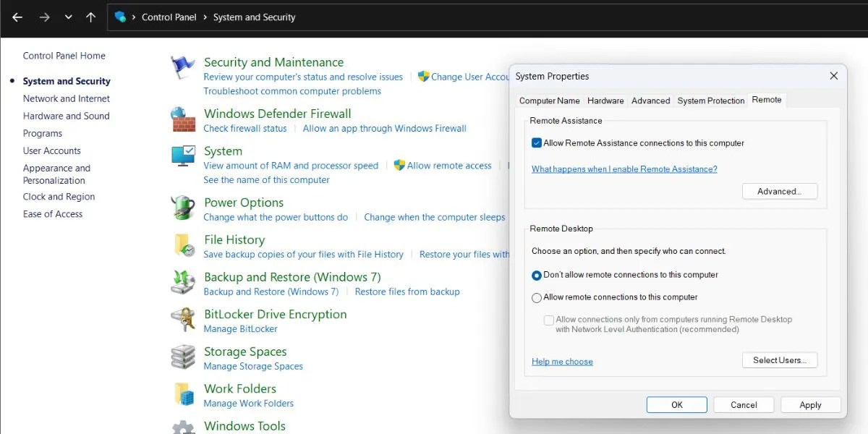Enable Network Level Authentication checkbox
This screenshot has width=868, height=434.
coord(548,320)
